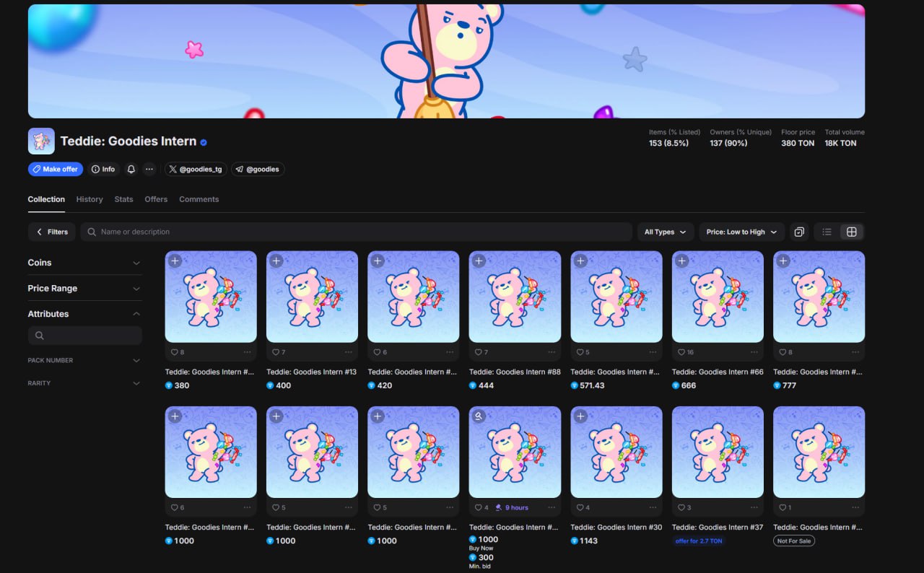Click the Make offer button

(56, 170)
